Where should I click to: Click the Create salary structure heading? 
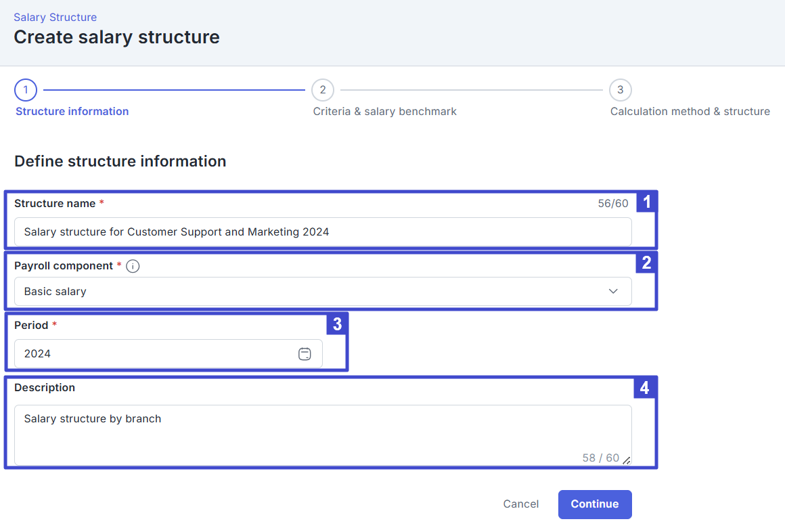[116, 37]
